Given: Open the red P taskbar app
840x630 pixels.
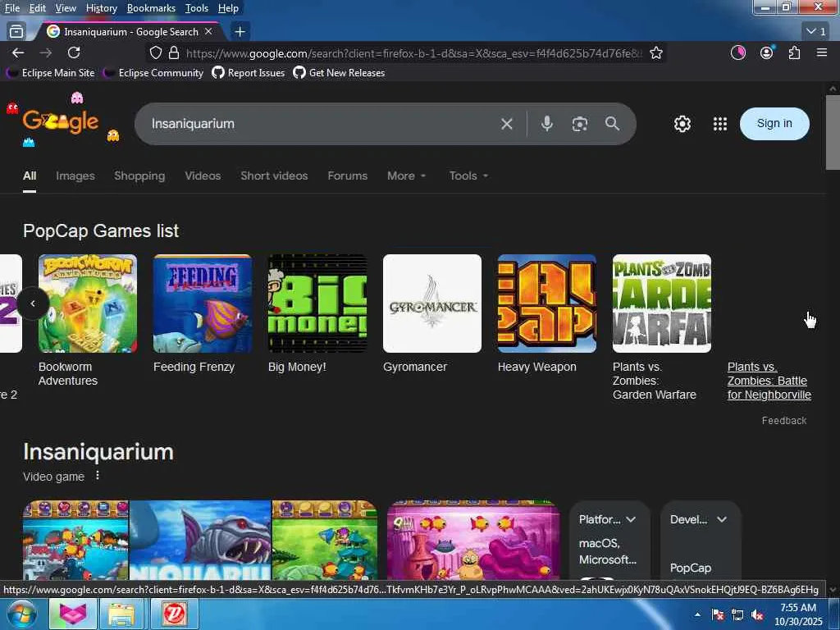Looking at the screenshot, I should click(174, 614).
